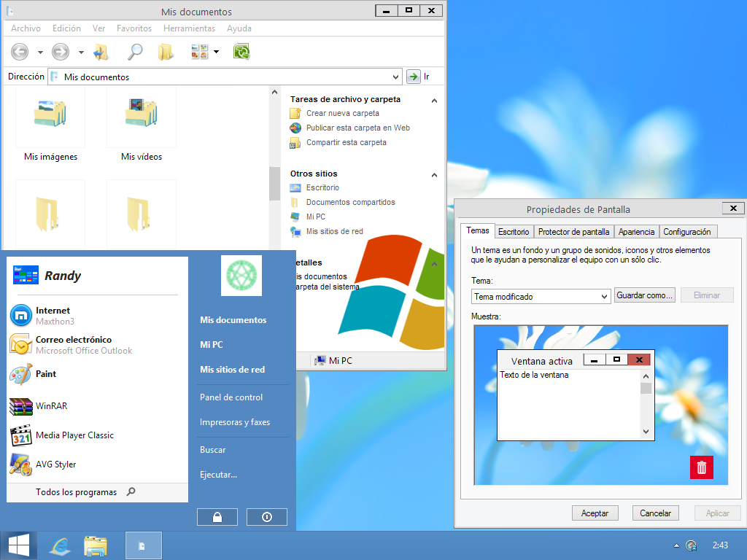Click the system tray network globe icon

[692, 545]
